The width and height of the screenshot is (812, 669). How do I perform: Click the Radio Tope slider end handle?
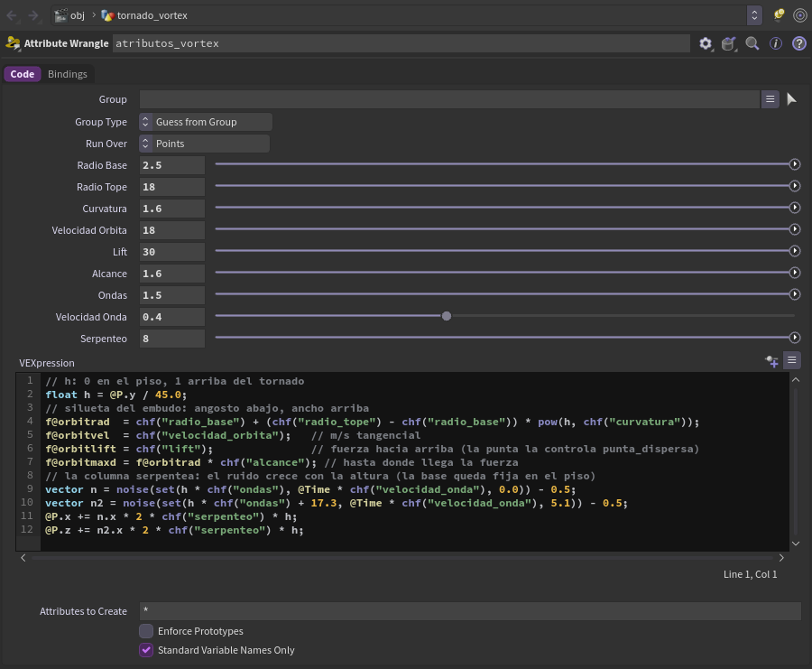(x=795, y=186)
